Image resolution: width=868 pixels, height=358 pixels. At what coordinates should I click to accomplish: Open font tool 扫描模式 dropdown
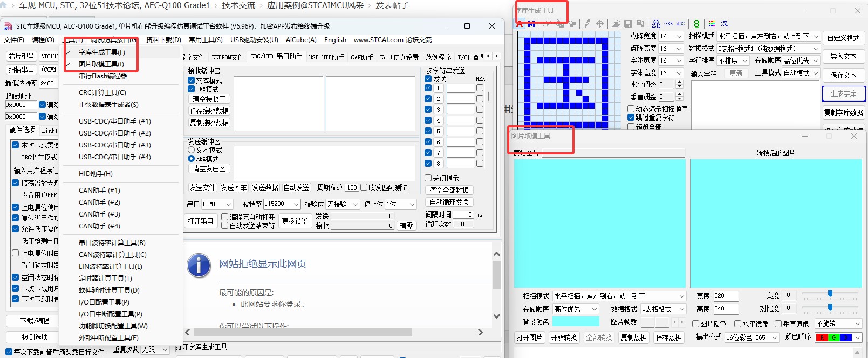tap(768, 36)
